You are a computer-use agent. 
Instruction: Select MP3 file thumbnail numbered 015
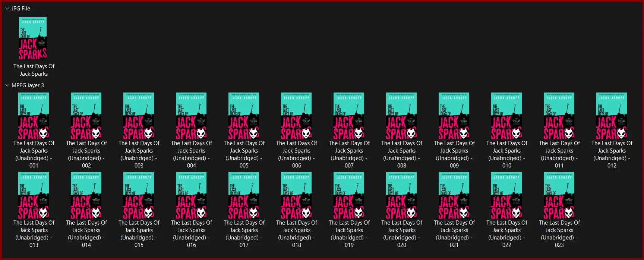coord(139,195)
